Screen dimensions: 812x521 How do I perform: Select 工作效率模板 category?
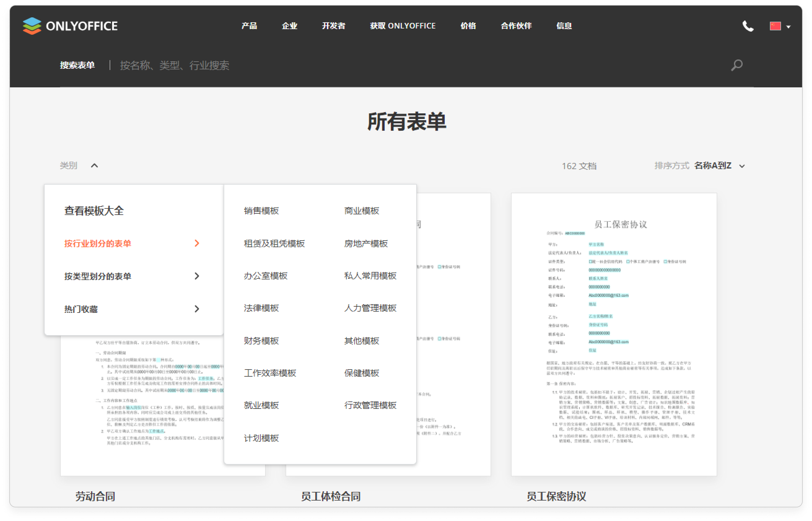270,373
